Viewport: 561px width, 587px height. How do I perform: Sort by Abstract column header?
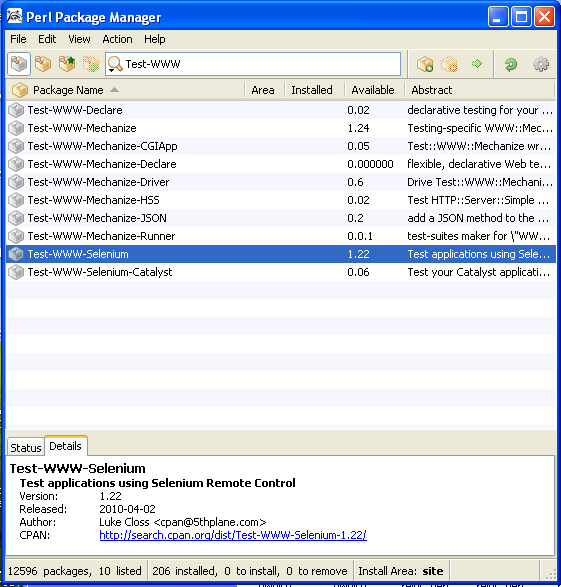479,90
